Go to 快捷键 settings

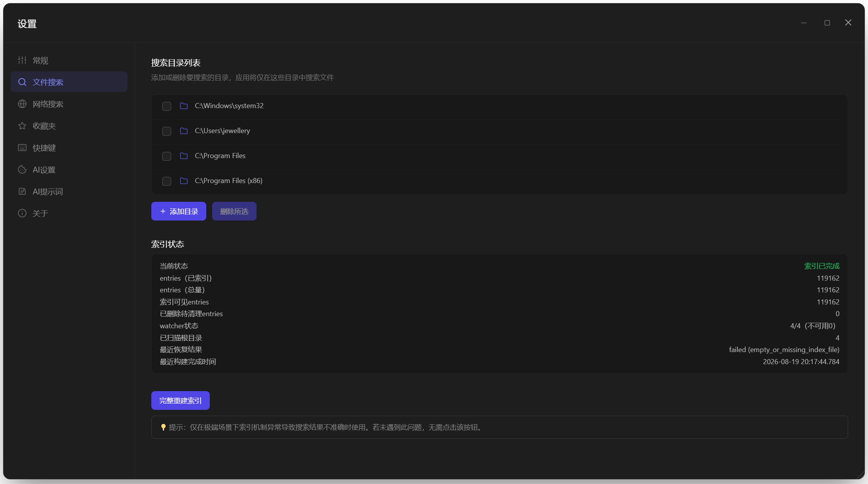point(69,148)
